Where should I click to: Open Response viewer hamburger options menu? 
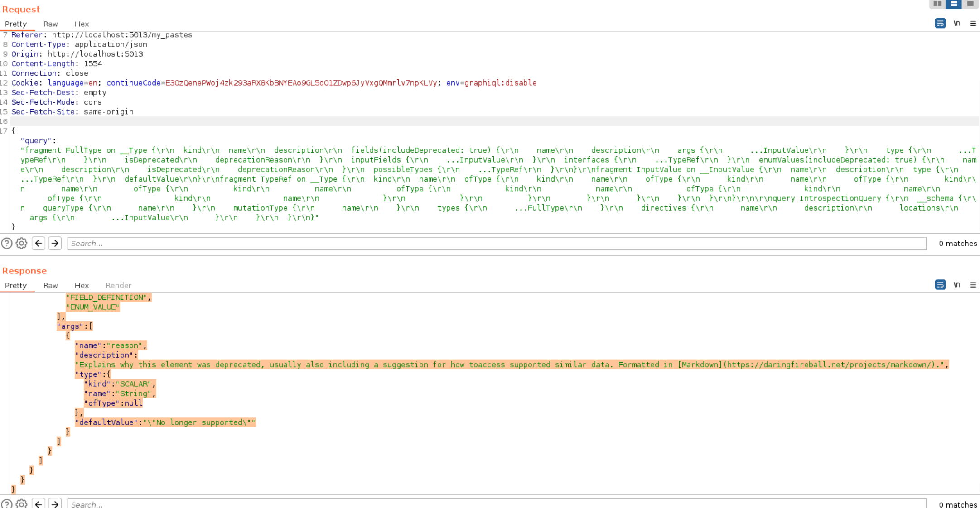click(973, 285)
